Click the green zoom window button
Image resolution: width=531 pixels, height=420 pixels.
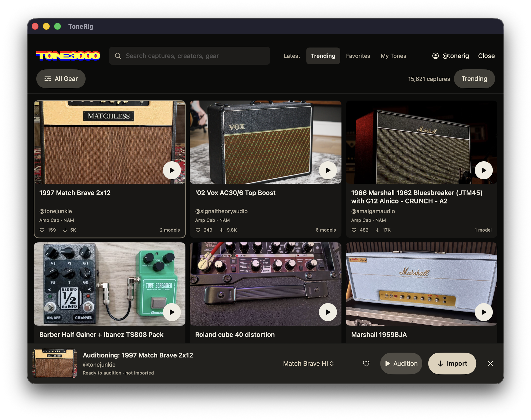pyautogui.click(x=57, y=26)
